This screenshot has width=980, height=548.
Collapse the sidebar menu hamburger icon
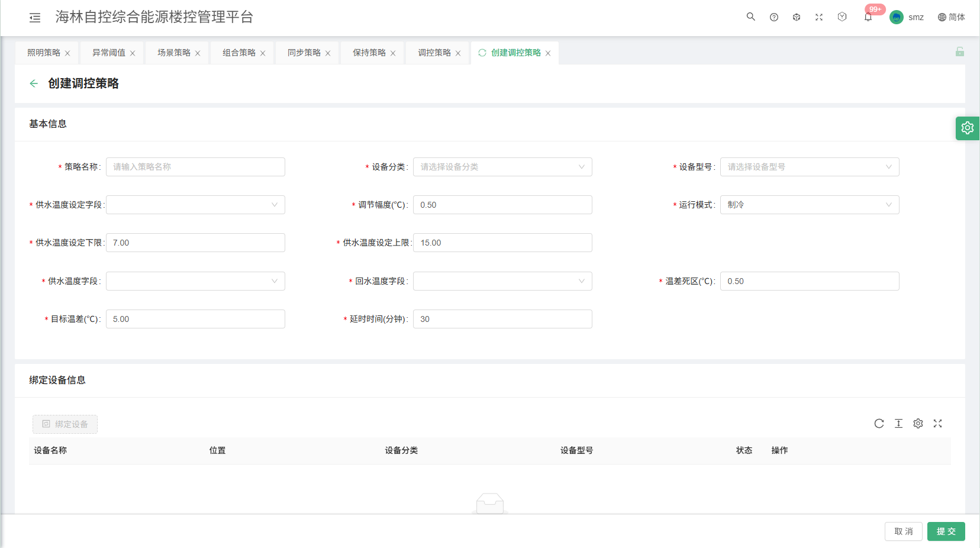coord(35,18)
